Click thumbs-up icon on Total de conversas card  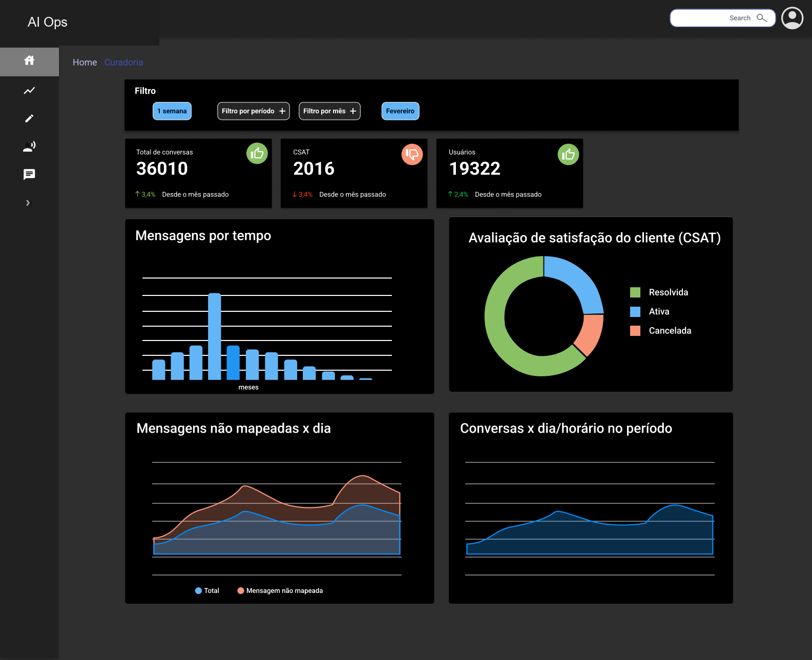point(257,154)
